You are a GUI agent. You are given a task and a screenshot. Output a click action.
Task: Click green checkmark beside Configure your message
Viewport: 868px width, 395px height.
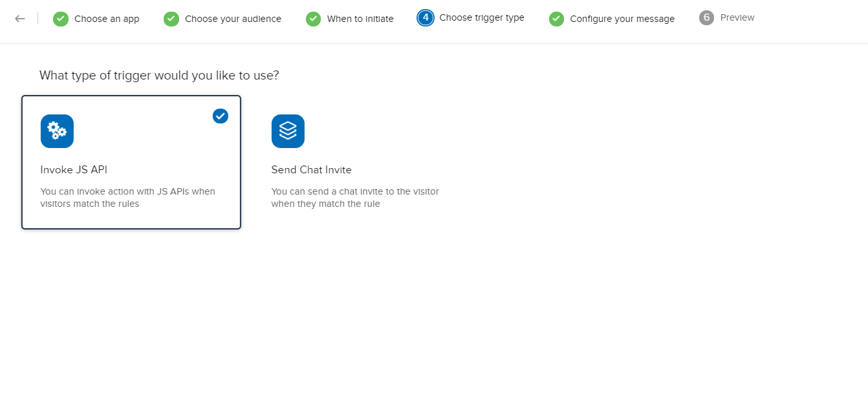pyautogui.click(x=557, y=19)
